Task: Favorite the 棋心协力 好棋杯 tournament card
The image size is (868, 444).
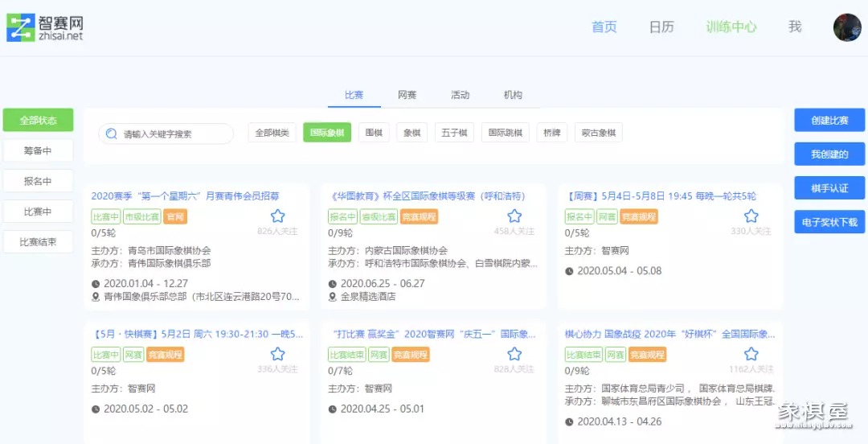Action: tap(751, 354)
